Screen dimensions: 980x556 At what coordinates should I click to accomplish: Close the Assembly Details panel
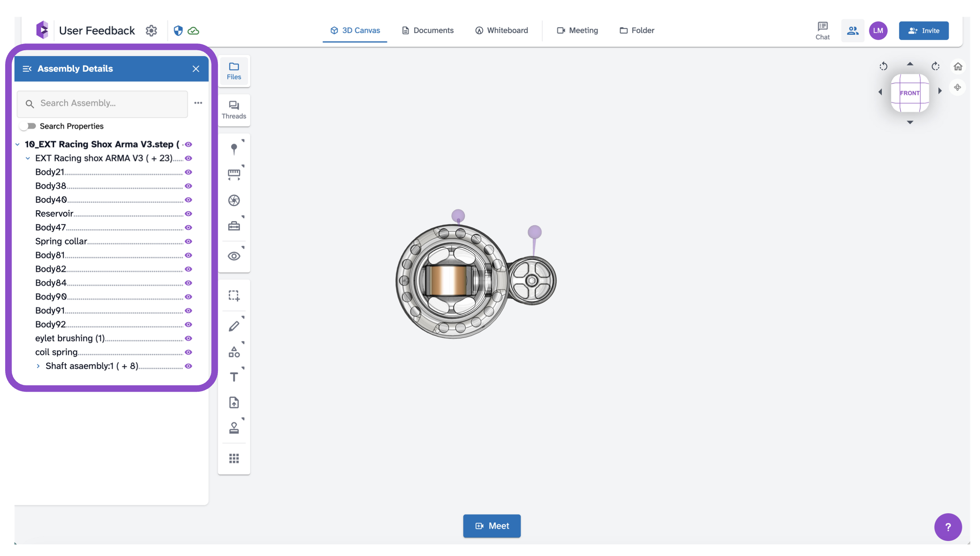[196, 69]
